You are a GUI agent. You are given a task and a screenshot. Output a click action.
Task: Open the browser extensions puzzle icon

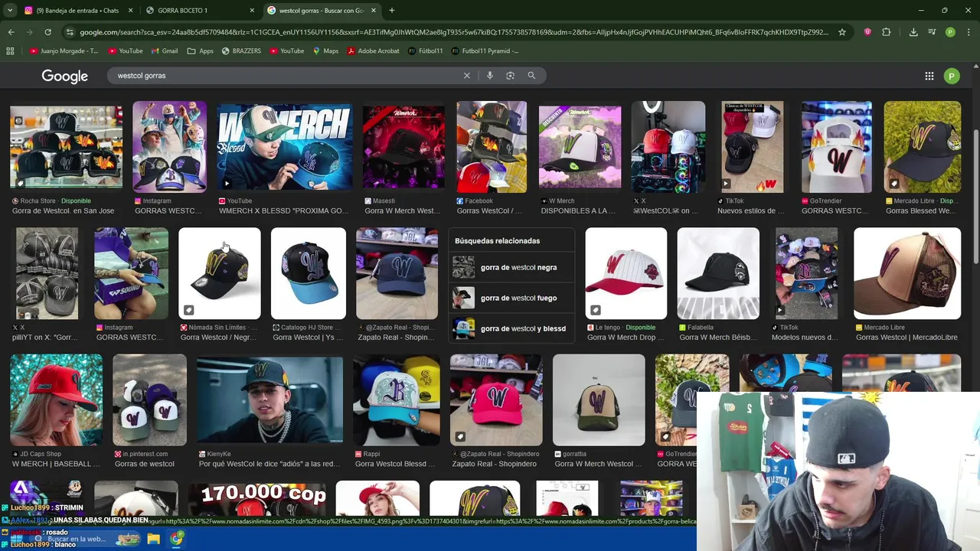887,32
